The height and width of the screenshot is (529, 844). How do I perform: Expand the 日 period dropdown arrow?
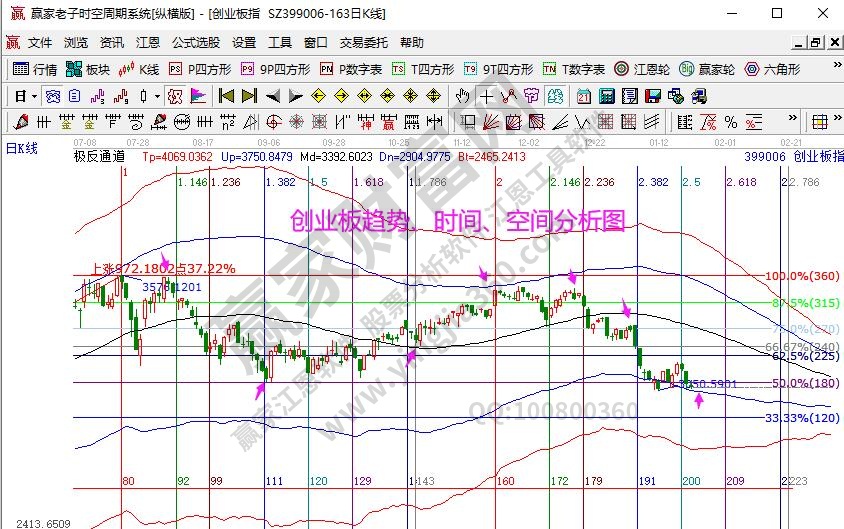tap(33, 96)
